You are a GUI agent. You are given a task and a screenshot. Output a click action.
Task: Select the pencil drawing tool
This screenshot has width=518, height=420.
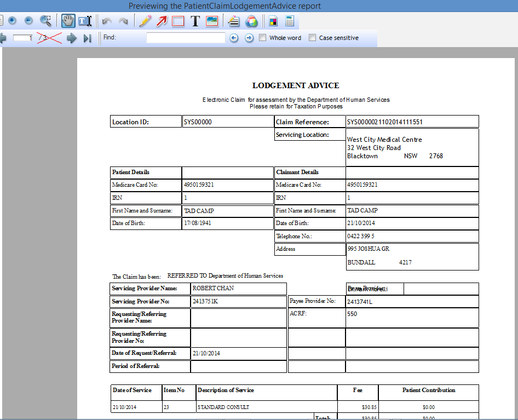point(145,21)
